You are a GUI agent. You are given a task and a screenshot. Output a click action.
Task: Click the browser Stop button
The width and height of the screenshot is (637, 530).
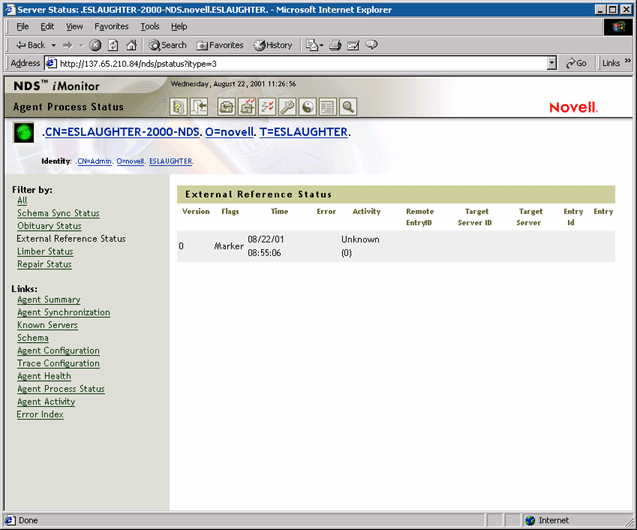click(x=96, y=45)
